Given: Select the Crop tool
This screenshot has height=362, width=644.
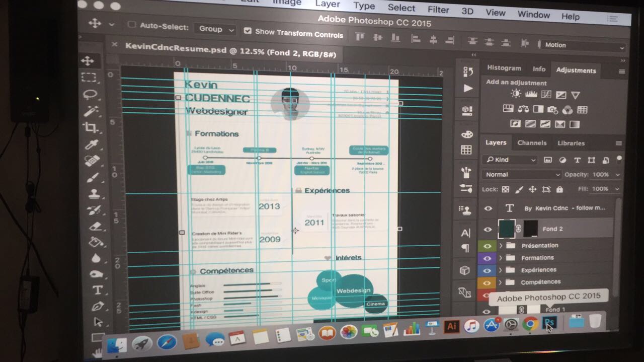Looking at the screenshot, I should click(91, 127).
